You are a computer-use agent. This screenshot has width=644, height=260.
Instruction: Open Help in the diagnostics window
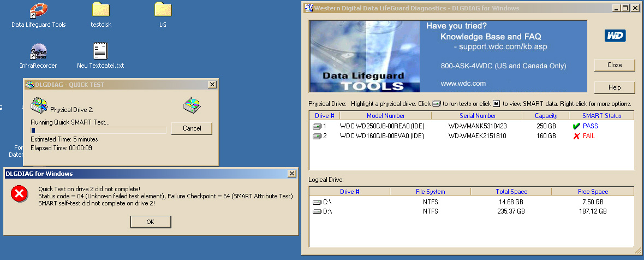(x=615, y=87)
